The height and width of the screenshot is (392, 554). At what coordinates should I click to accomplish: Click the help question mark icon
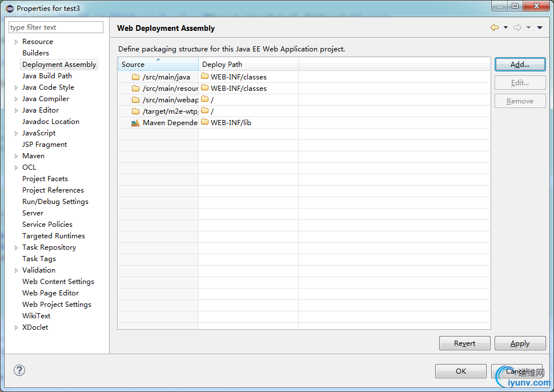click(x=19, y=370)
